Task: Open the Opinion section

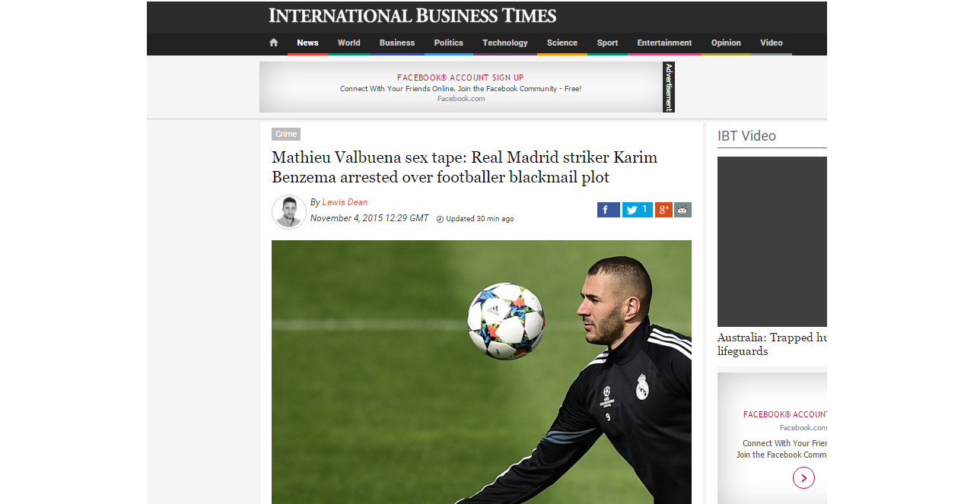Action: point(726,43)
